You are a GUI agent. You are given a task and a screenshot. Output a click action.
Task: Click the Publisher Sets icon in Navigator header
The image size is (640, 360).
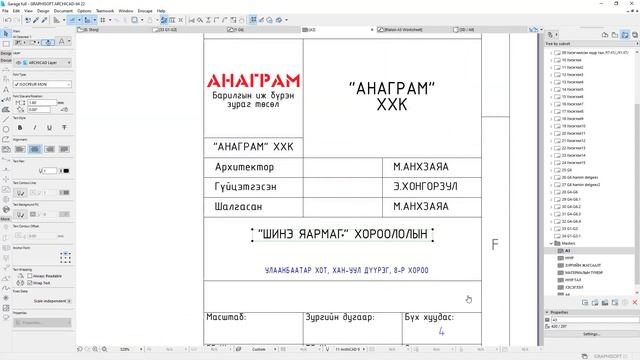pyautogui.click(x=635, y=35)
